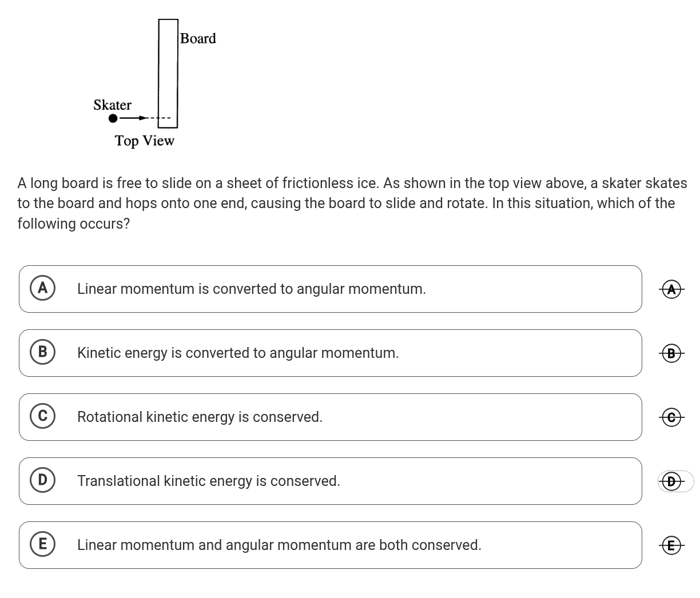Click the black skater dot in the diagram
The width and height of the screenshot is (700, 598).
pos(113,118)
